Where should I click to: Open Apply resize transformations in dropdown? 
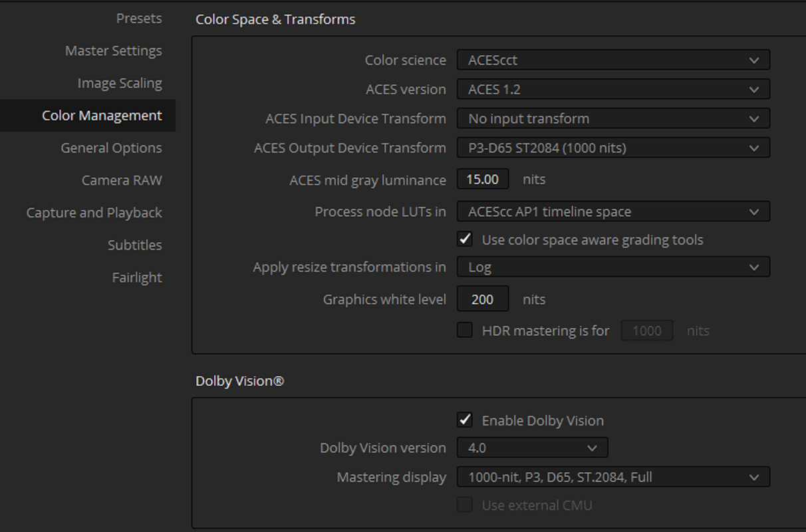click(613, 267)
